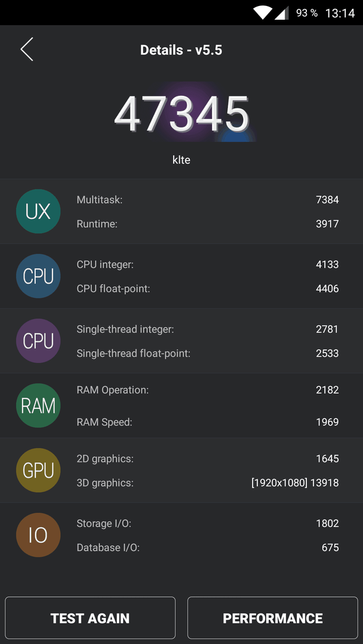Select the green RAM circle icon
This screenshot has width=363, height=644.
click(x=38, y=405)
